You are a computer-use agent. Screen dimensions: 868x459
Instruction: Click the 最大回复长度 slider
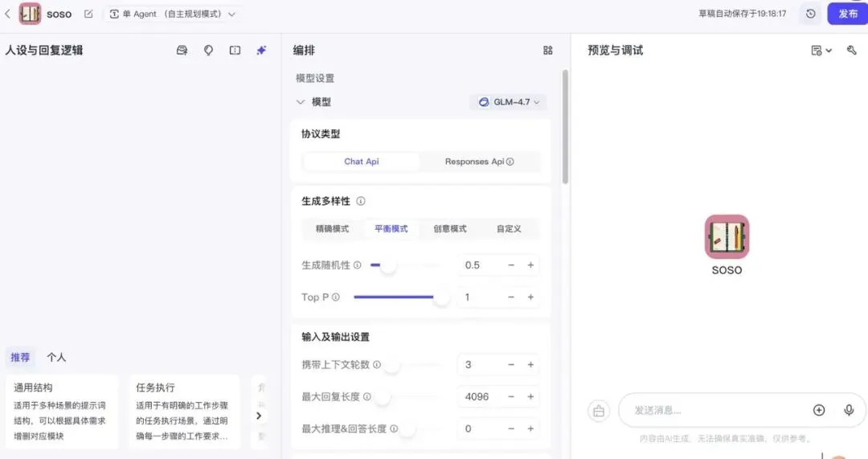pyautogui.click(x=408, y=397)
